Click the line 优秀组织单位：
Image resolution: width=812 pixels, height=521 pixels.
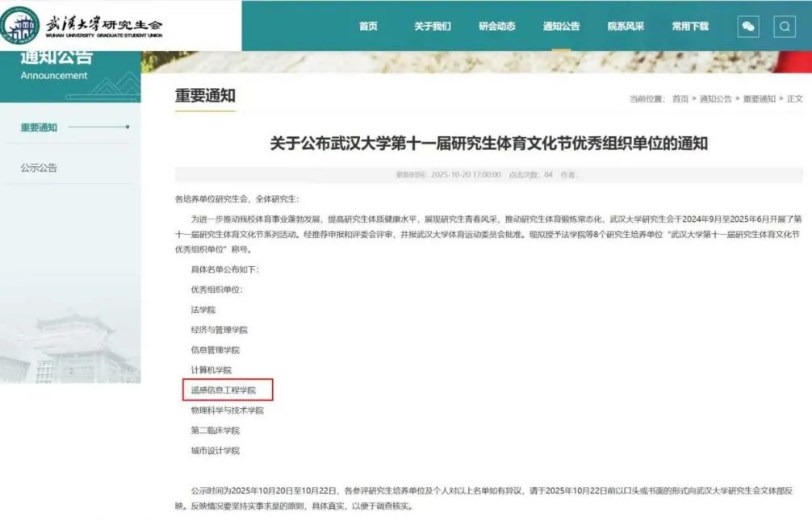tap(217, 290)
